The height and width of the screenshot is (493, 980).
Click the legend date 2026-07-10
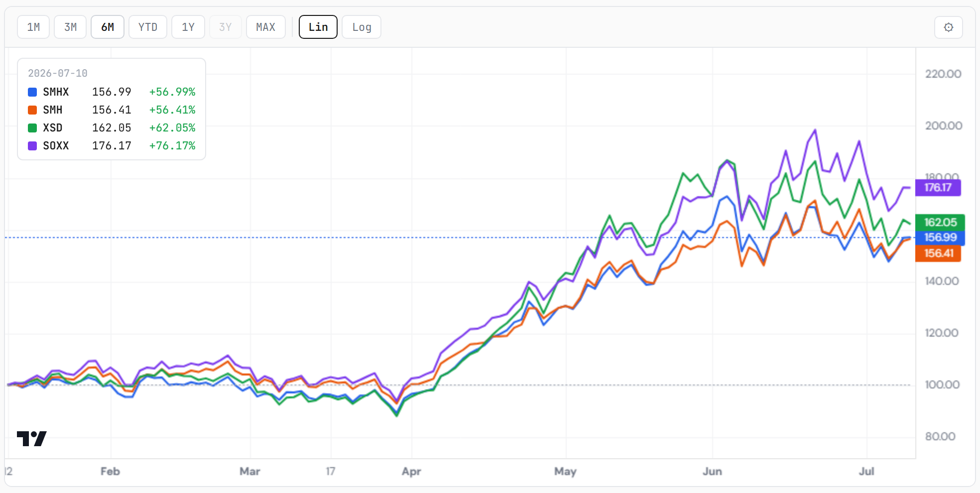58,73
